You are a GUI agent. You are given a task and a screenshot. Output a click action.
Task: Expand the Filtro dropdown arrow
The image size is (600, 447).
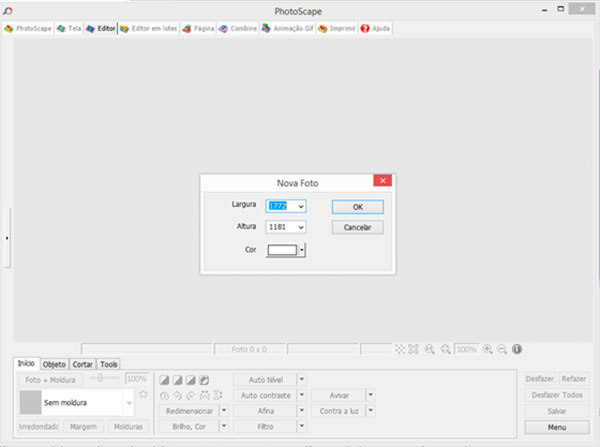click(302, 426)
